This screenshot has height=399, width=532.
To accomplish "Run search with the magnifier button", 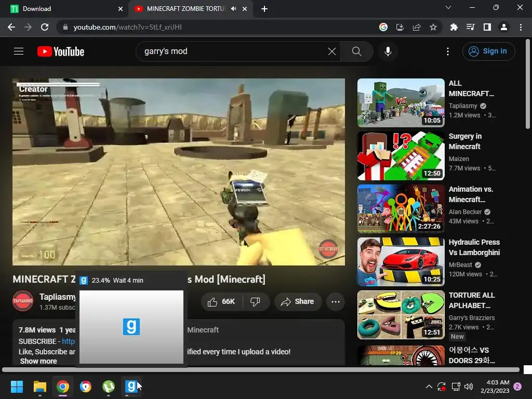I will (x=356, y=51).
